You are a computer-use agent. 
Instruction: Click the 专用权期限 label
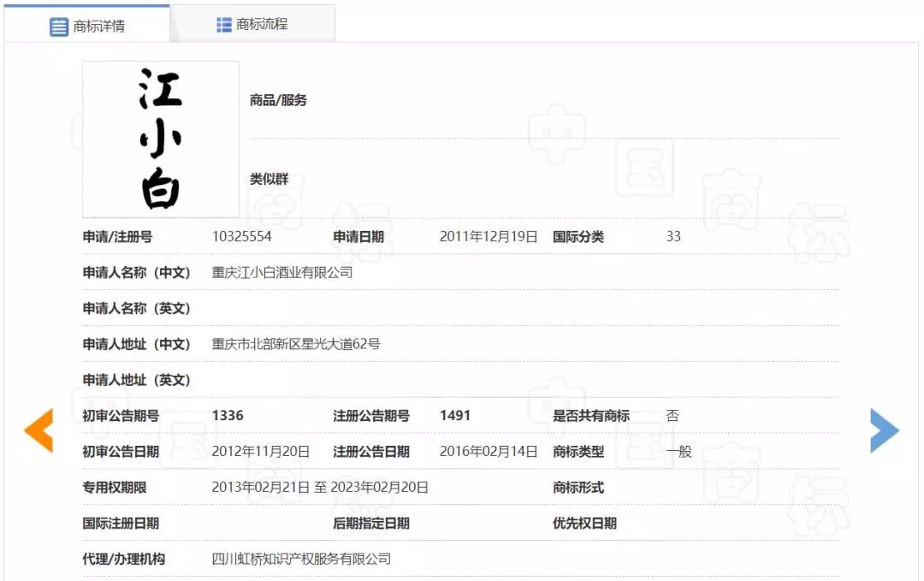(115, 488)
